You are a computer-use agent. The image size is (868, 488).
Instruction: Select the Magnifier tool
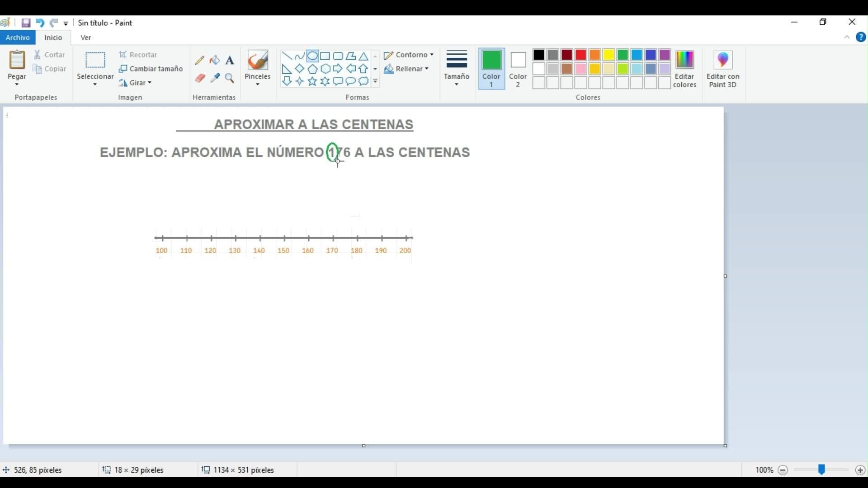pos(230,78)
